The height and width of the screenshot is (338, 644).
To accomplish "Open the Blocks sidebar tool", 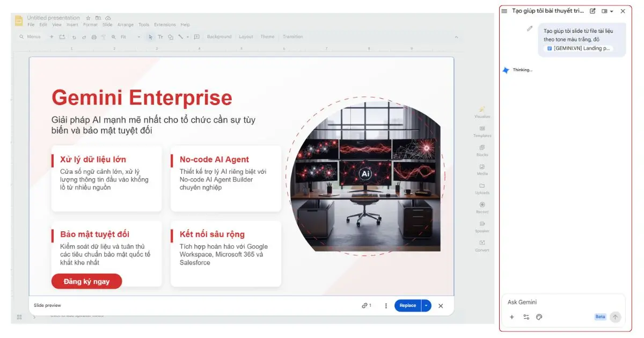I will (482, 150).
